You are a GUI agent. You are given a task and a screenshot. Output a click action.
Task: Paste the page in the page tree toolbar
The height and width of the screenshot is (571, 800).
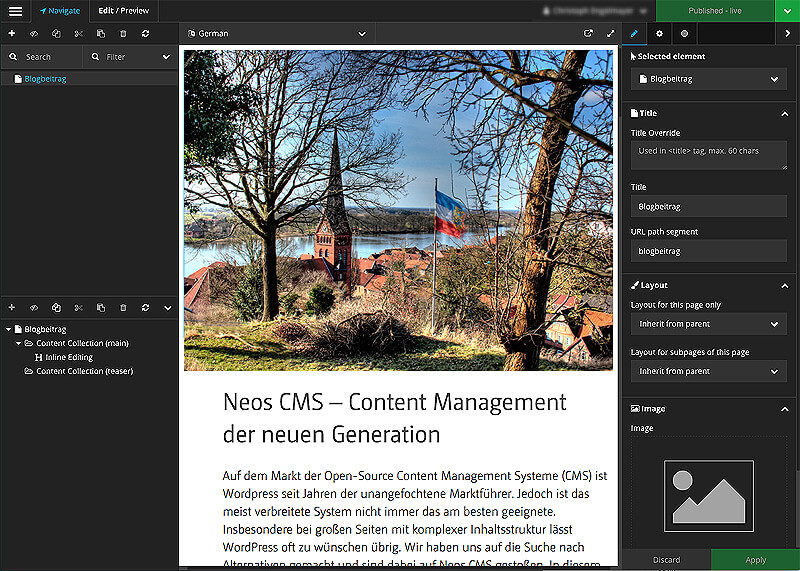[101, 34]
